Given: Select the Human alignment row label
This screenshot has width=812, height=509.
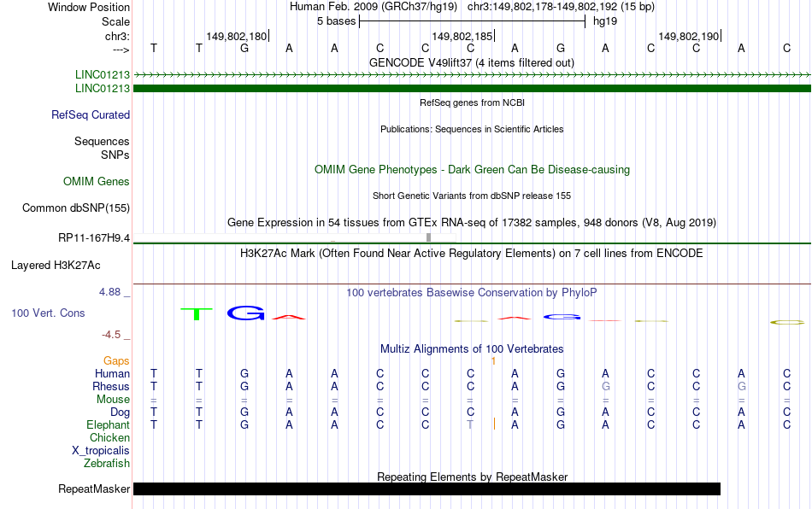Looking at the screenshot, I should tap(112, 373).
